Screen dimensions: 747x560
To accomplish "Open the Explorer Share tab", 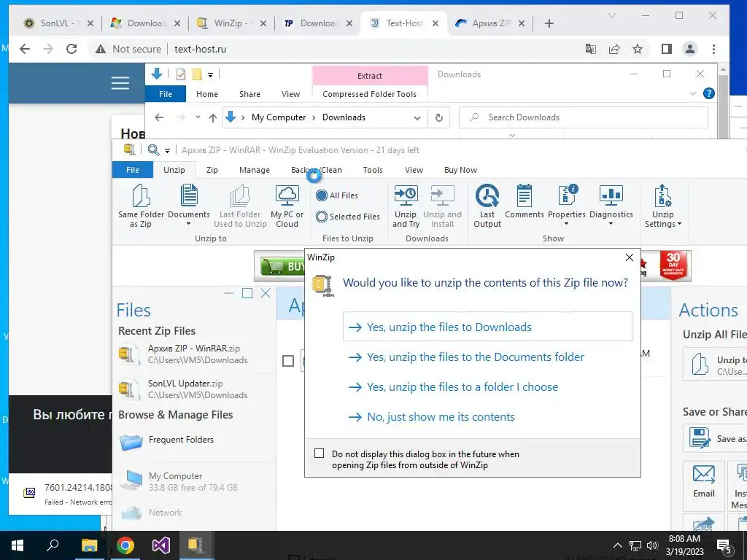I will click(249, 94).
